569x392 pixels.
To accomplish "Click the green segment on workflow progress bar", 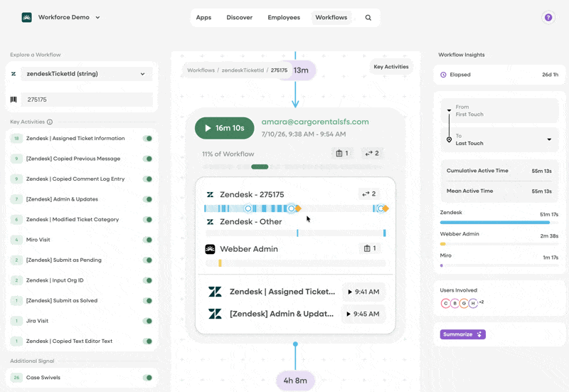I will pos(260,167).
